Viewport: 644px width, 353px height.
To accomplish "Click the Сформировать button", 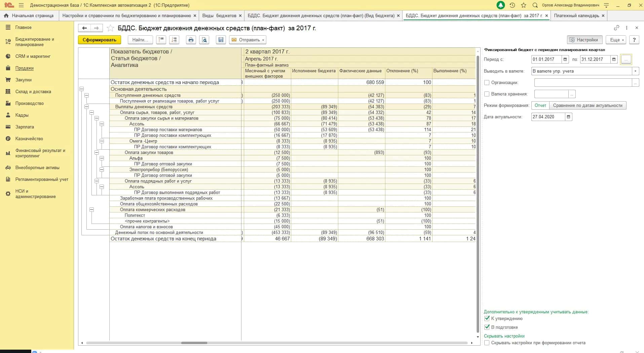I will click(100, 40).
